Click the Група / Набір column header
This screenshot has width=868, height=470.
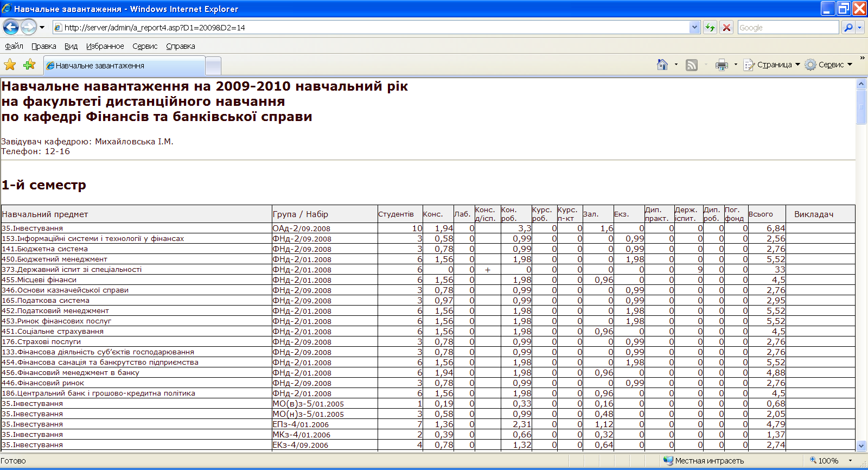point(324,214)
